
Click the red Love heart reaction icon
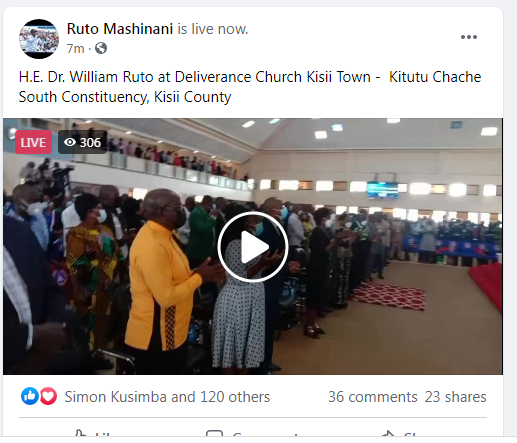(x=48, y=396)
